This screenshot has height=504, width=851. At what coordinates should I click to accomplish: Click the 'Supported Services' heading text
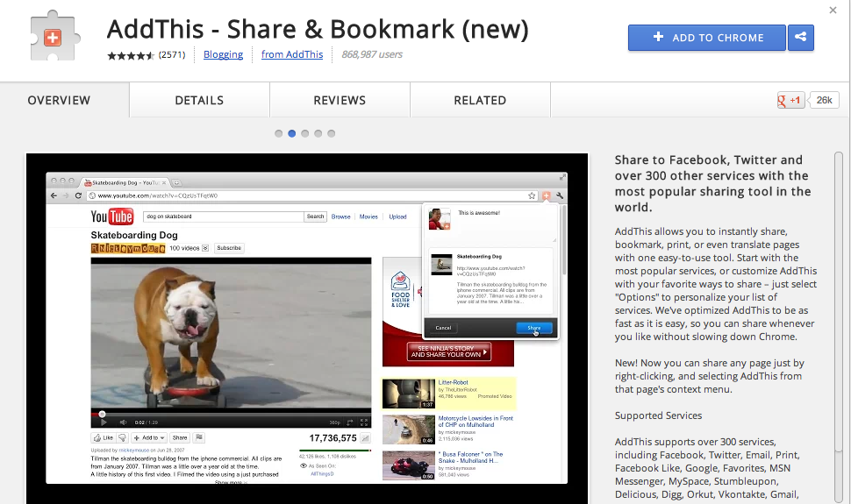tap(658, 415)
